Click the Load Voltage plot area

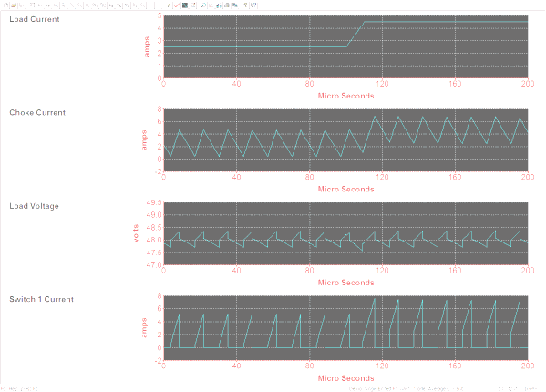tap(345, 233)
